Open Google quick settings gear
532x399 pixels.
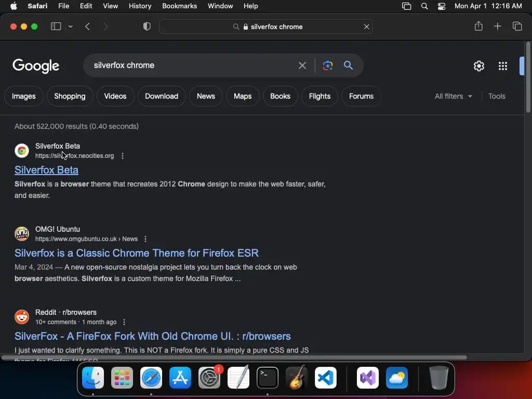(x=478, y=66)
